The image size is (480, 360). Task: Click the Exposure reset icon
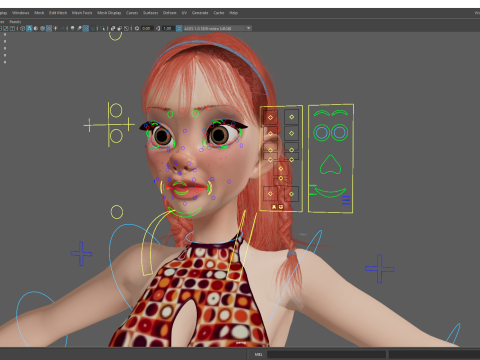(x=137, y=28)
